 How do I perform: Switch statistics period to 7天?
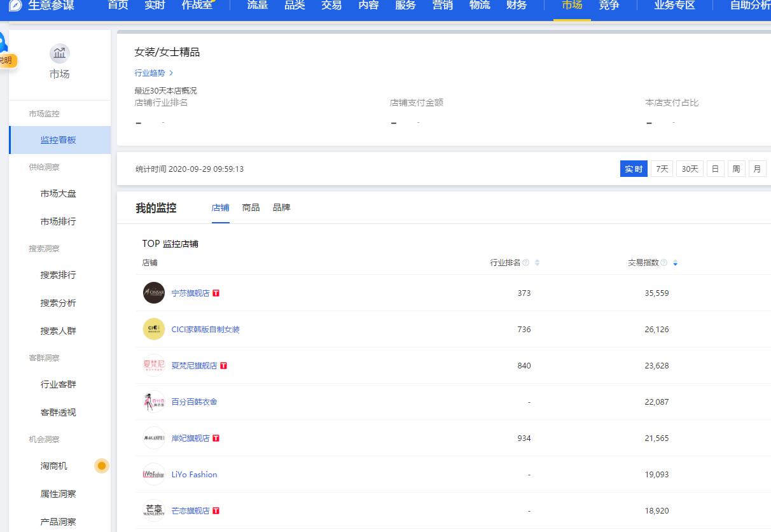coord(661,169)
